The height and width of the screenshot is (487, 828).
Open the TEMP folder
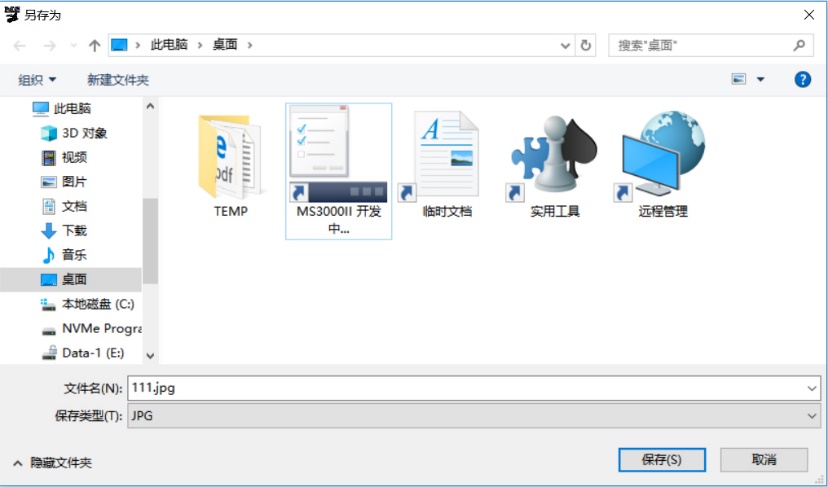click(230, 160)
